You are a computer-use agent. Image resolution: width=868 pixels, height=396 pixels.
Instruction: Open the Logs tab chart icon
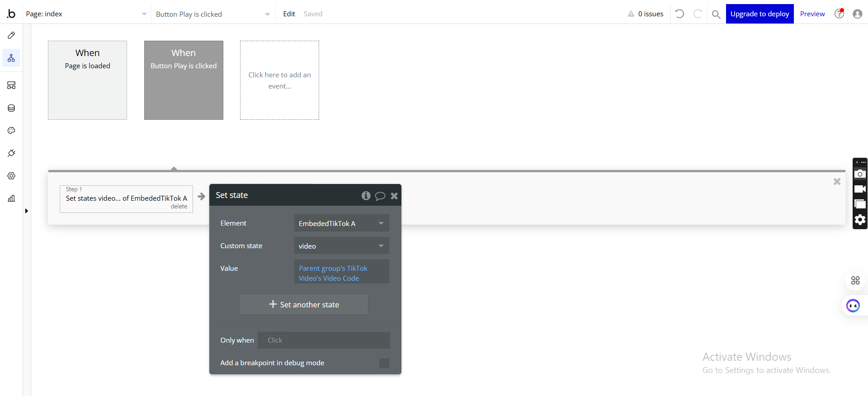click(11, 198)
